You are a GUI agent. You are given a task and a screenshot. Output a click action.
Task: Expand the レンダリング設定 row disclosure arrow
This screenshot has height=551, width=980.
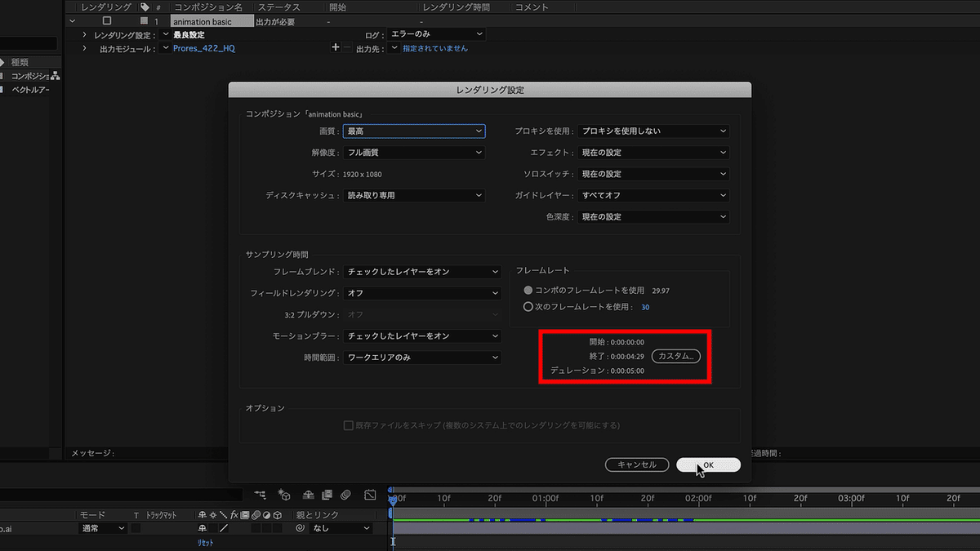pos(84,35)
